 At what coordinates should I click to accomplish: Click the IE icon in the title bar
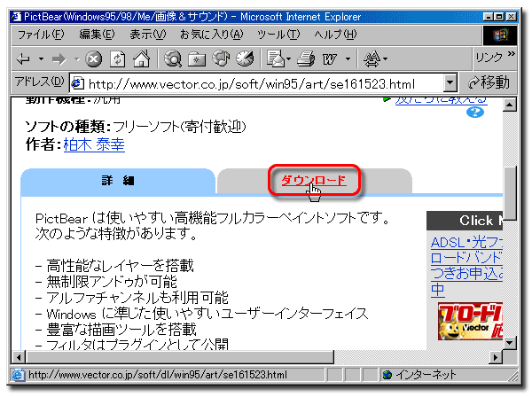16,16
